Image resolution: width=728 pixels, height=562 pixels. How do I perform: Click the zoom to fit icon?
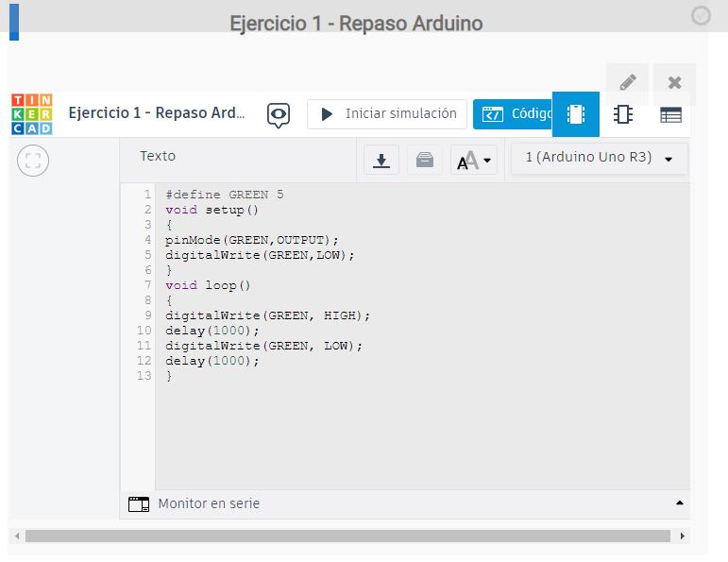point(33,161)
